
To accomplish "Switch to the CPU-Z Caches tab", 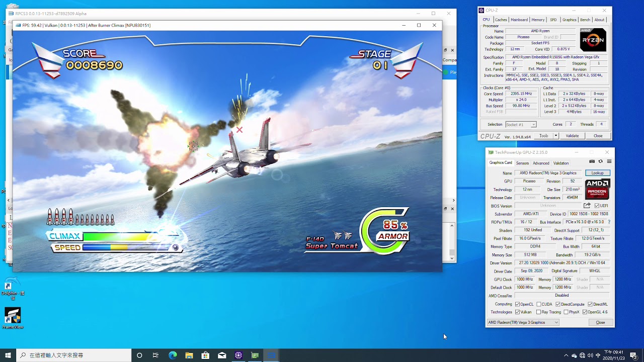I will pos(501,20).
